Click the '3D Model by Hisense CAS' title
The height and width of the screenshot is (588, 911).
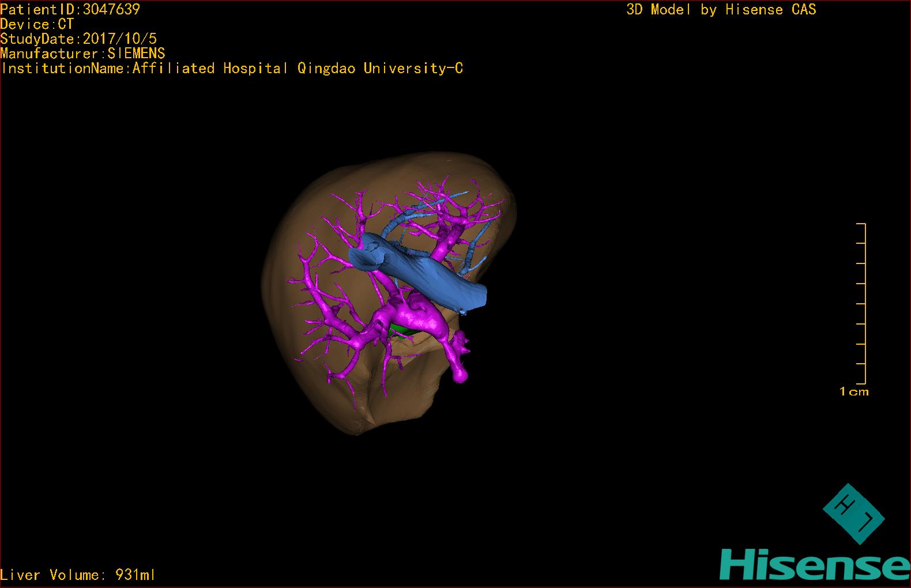(x=721, y=9)
